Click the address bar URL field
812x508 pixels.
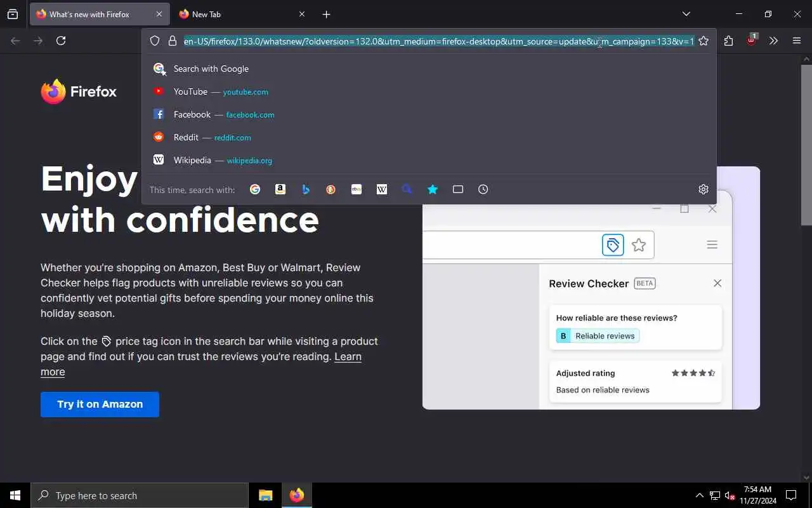tap(439, 41)
